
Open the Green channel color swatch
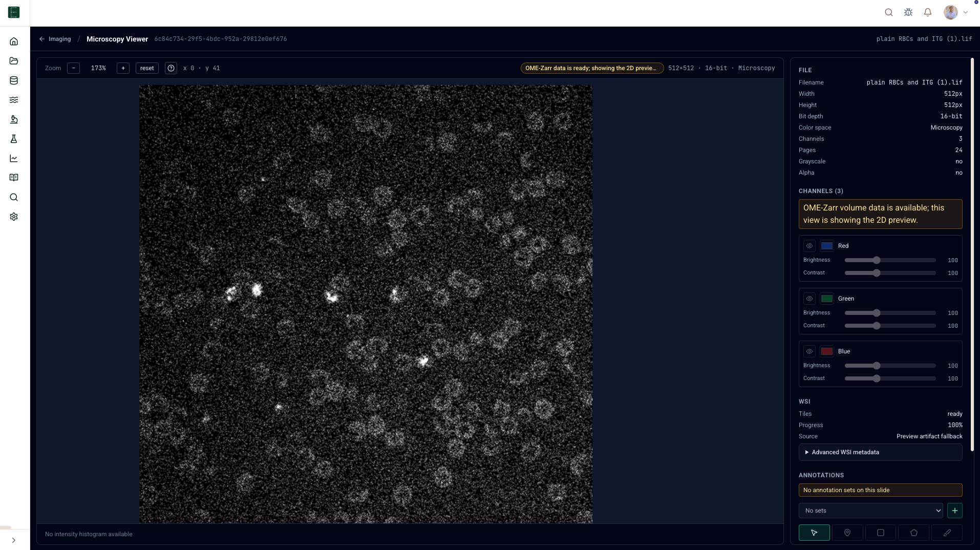[827, 299]
